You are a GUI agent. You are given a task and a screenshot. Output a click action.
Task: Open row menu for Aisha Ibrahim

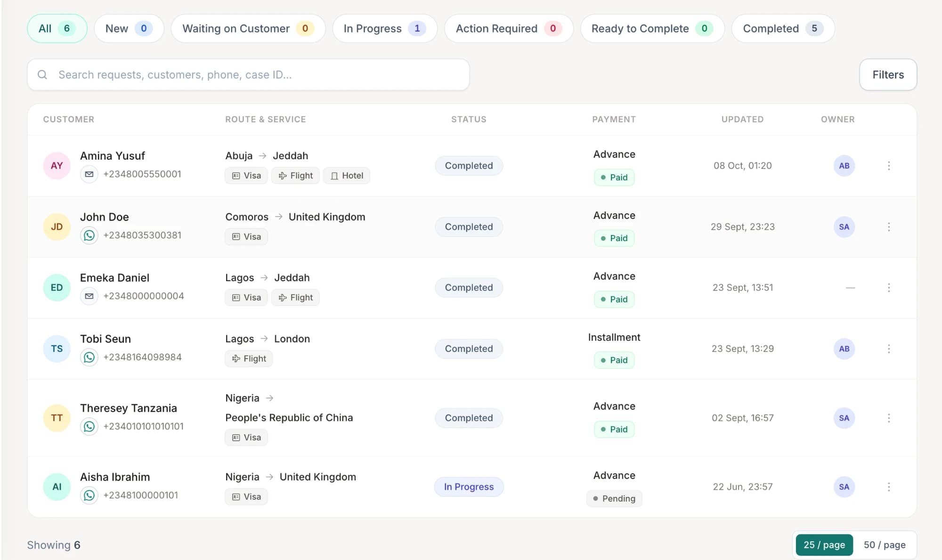point(889,487)
